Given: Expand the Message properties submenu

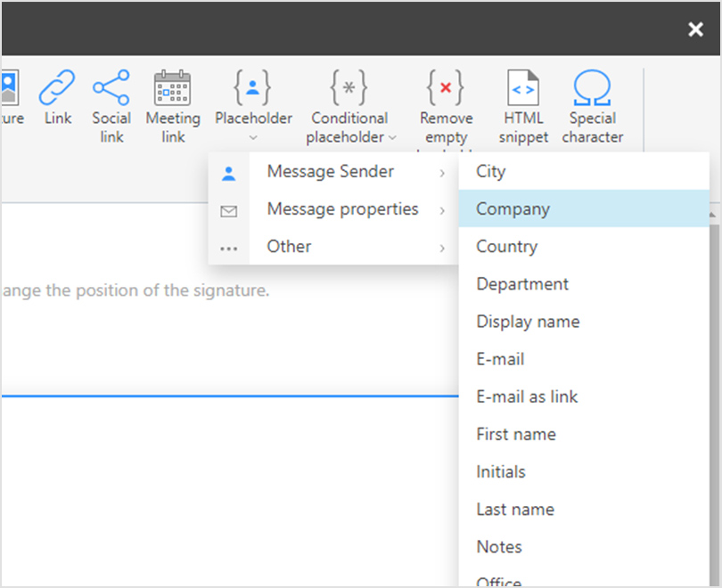Looking at the screenshot, I should point(443,210).
